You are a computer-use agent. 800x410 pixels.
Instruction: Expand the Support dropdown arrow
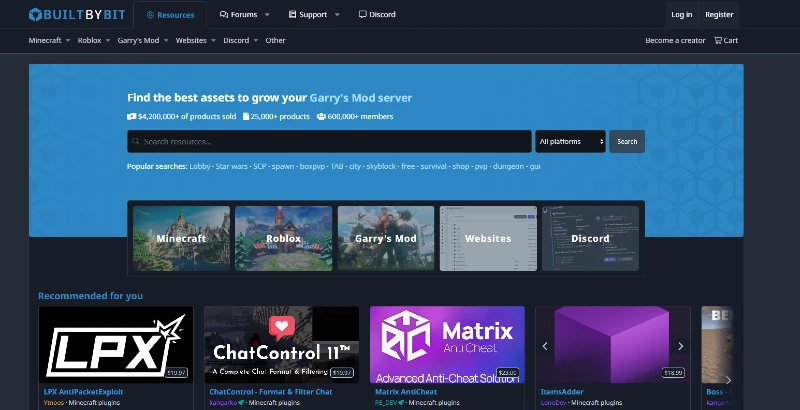(x=337, y=15)
